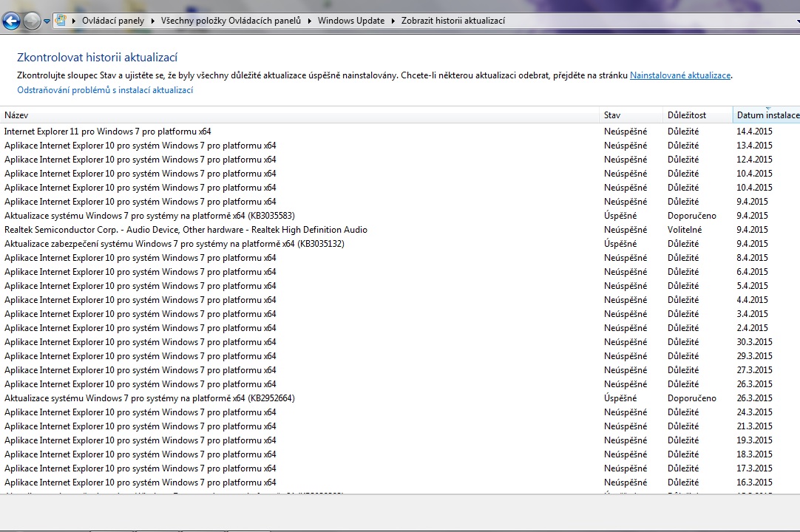Sort by the Datum instalace column header
The image size is (800, 532).
click(x=766, y=115)
